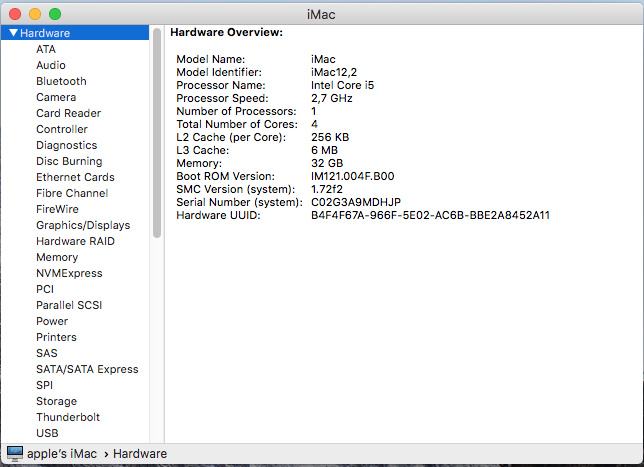View Graphics/Displays details
Screen dimensions: 644x467
pos(83,225)
